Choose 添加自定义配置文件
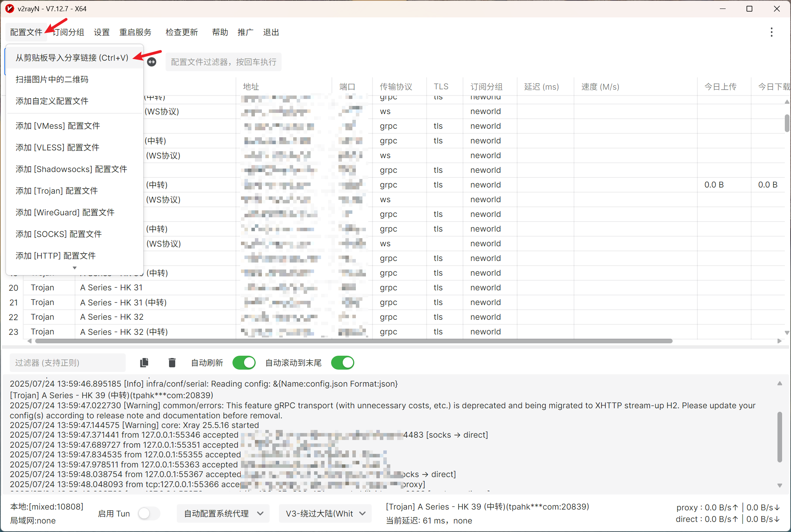 (75, 101)
